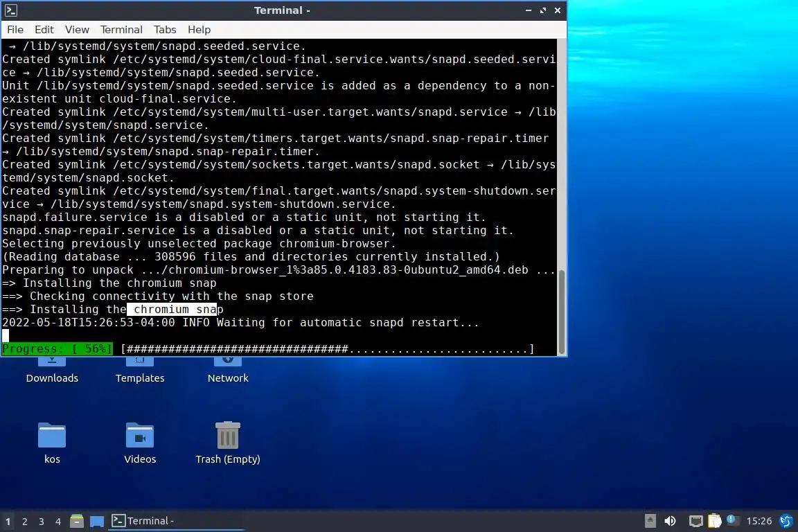The image size is (798, 532).
Task: Switch to workspace 3
Action: coord(42,522)
